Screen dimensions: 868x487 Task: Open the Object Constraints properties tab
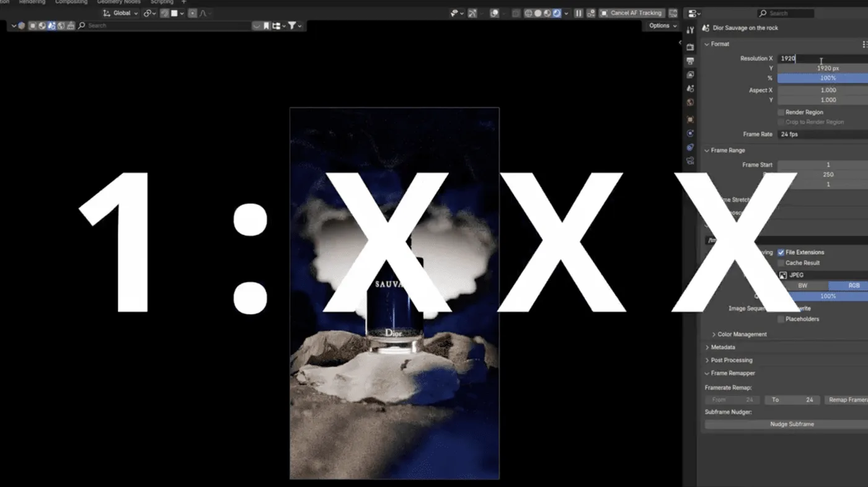[x=690, y=147]
